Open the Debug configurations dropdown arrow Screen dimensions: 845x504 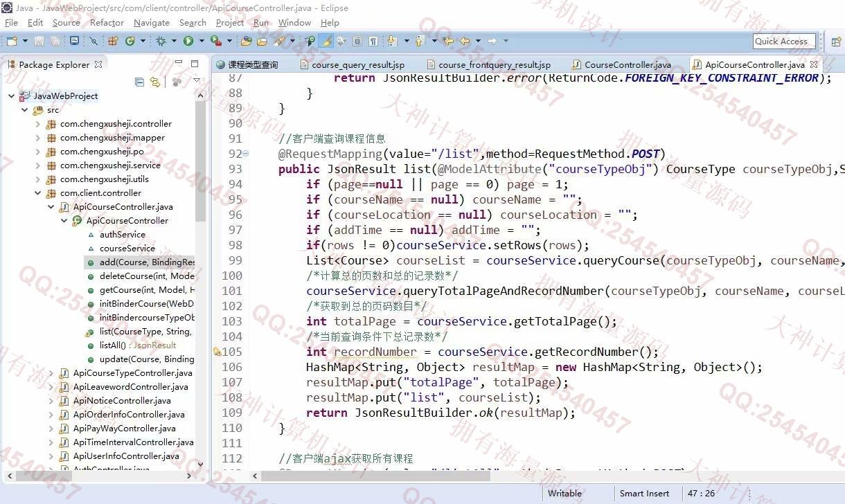tap(174, 42)
